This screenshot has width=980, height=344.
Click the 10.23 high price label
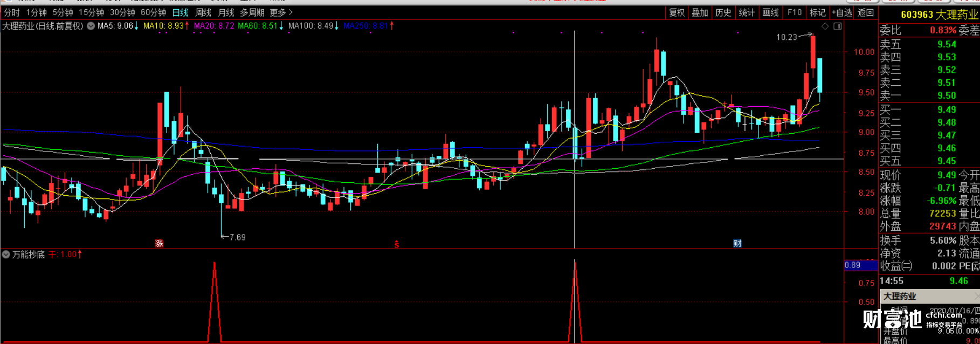coord(786,37)
